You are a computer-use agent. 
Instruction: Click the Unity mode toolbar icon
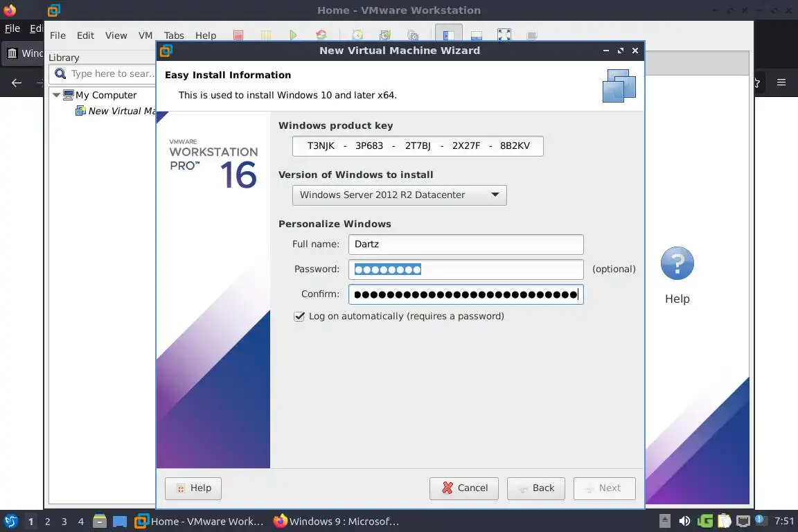click(x=532, y=35)
